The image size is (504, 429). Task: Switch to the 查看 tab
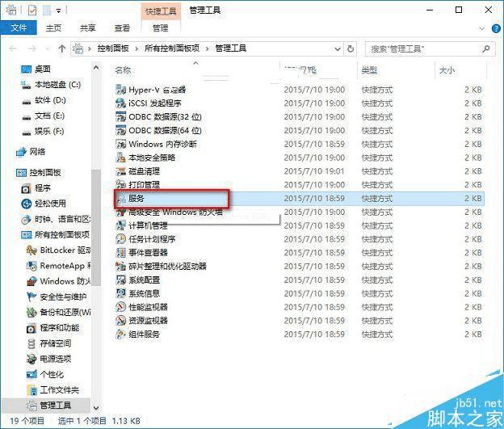[122, 28]
